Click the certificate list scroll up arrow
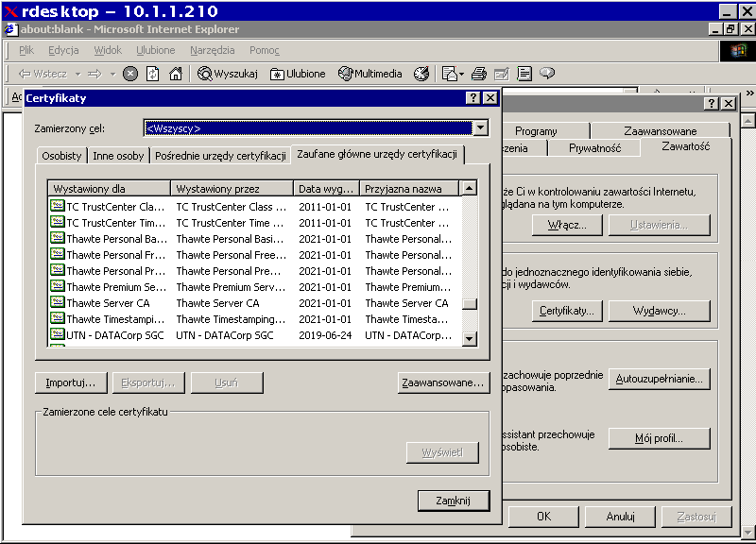Viewport: 756px width, 544px height. pos(469,188)
